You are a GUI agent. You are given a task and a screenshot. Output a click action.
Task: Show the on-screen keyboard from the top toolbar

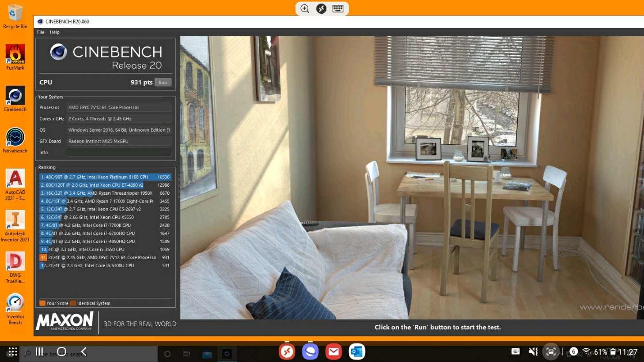pyautogui.click(x=338, y=8)
